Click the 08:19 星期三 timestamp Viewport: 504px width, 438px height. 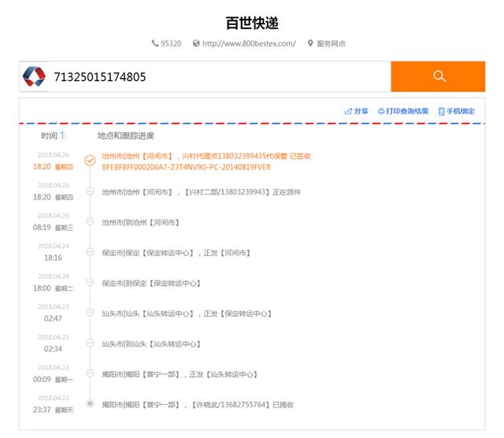pos(53,228)
